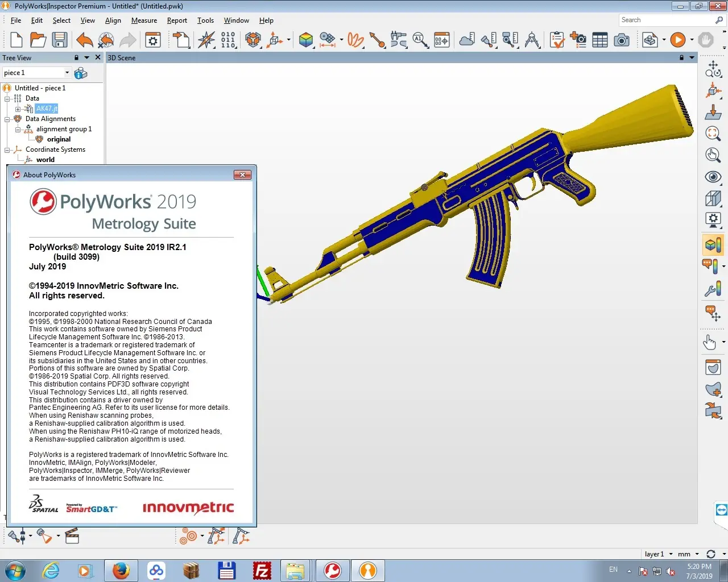The image size is (728, 582).
Task: Expand the AK47.jt tree node
Action: tap(18, 109)
